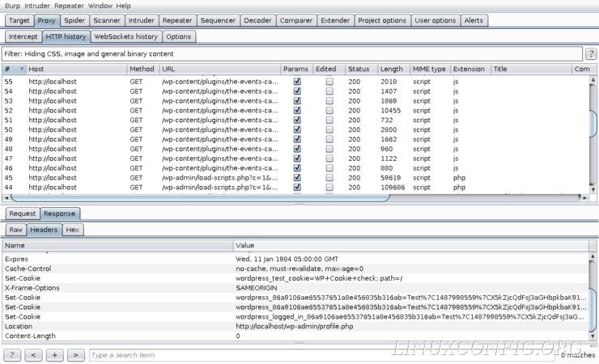Switch to the Sequencer tab
Image resolution: width=599 pixels, height=364 pixels.
tap(218, 20)
